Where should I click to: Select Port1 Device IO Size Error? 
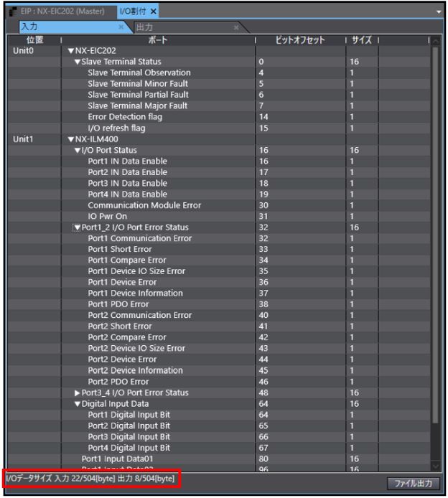point(219,271)
